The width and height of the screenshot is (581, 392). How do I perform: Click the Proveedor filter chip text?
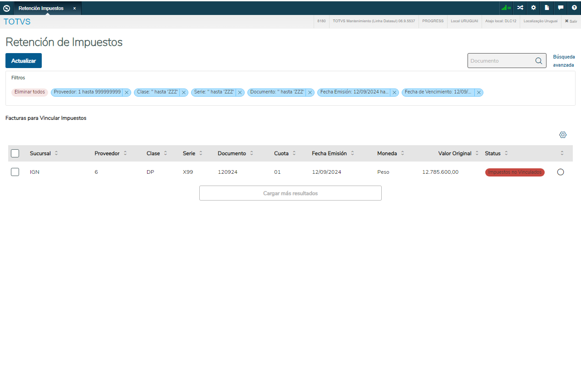coord(87,92)
